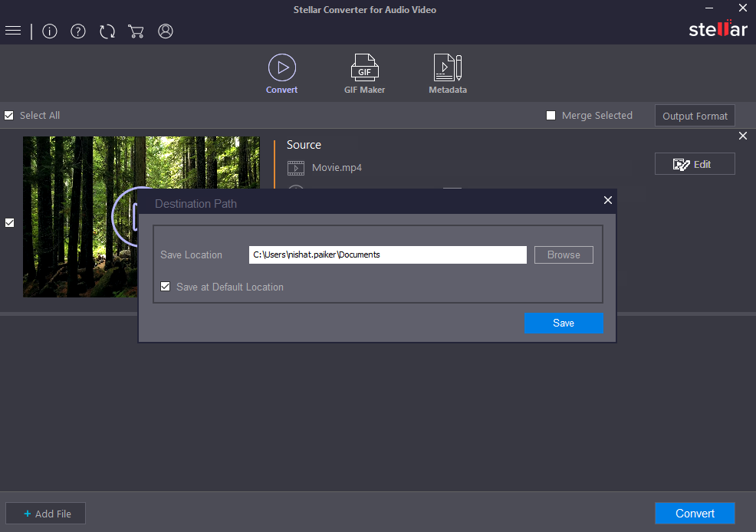
Task: Open the Metadata tab
Action: pyautogui.click(x=448, y=74)
